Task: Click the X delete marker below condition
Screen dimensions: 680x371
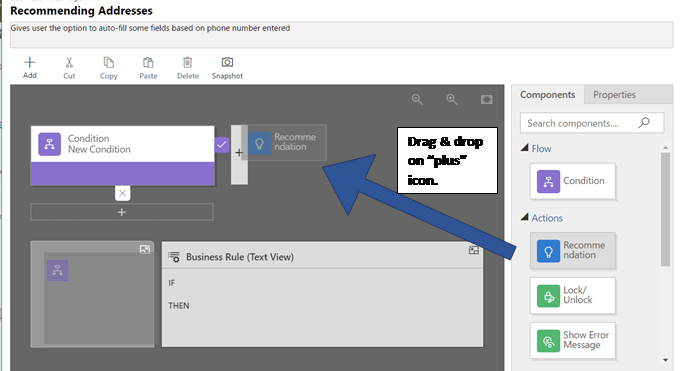Action: tap(123, 193)
